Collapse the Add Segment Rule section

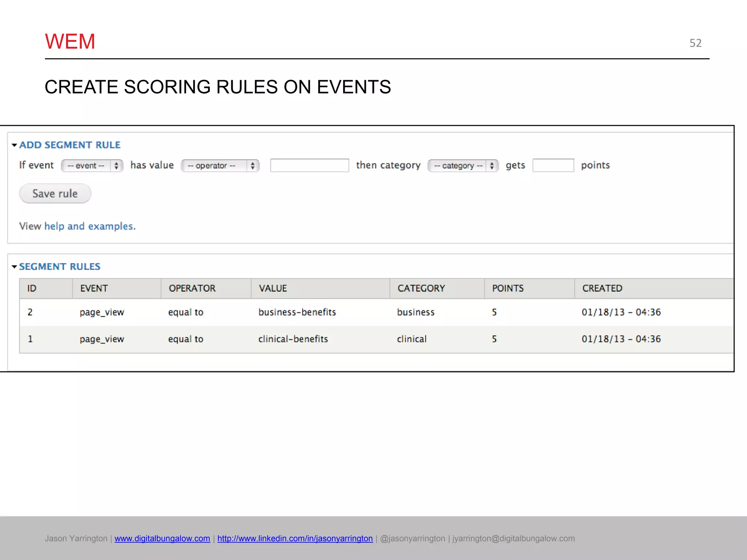point(66,145)
